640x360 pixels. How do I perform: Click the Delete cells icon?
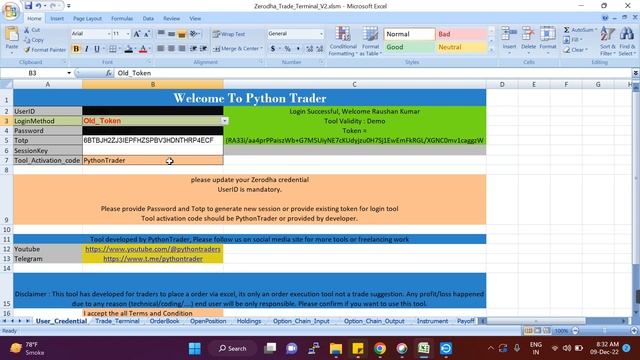point(528,34)
